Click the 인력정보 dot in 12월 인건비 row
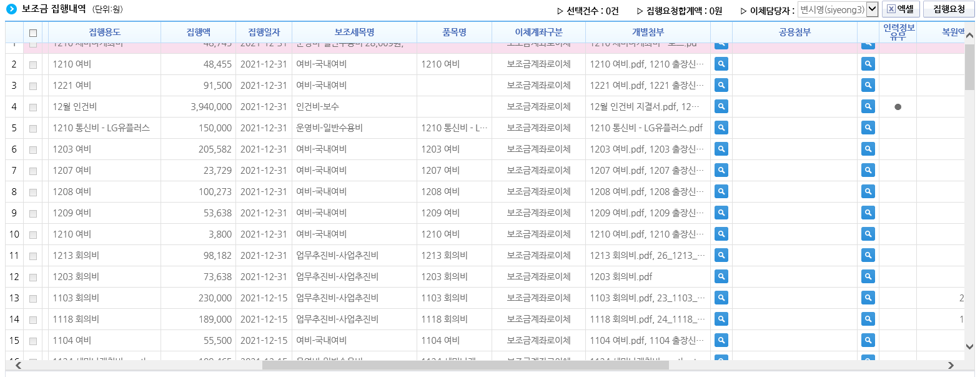 (x=898, y=107)
